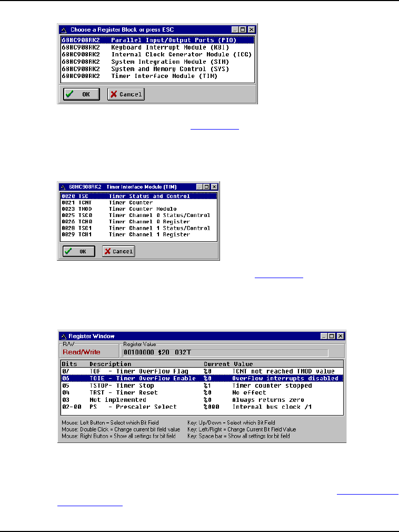Click OK in Timer Interface Module dialog
The image size is (399, 532).
point(78,251)
